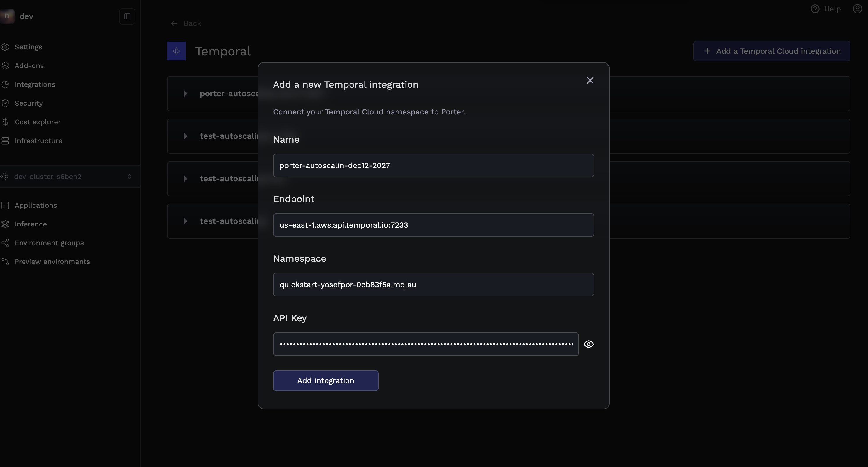Open the user account avatar icon
This screenshot has height=467, width=868.
click(x=857, y=9)
